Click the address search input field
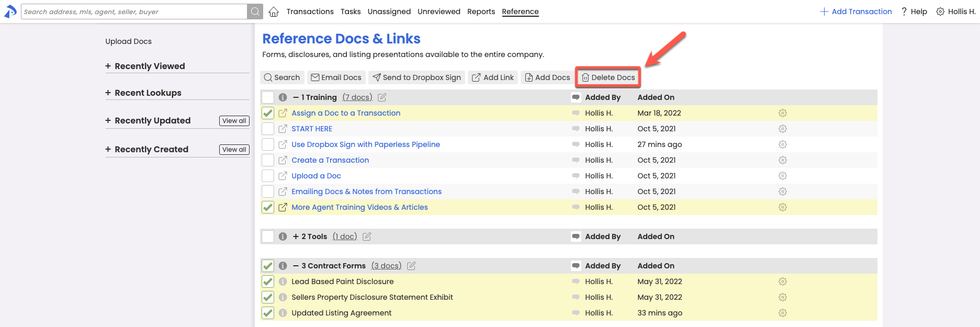 [x=134, y=12]
